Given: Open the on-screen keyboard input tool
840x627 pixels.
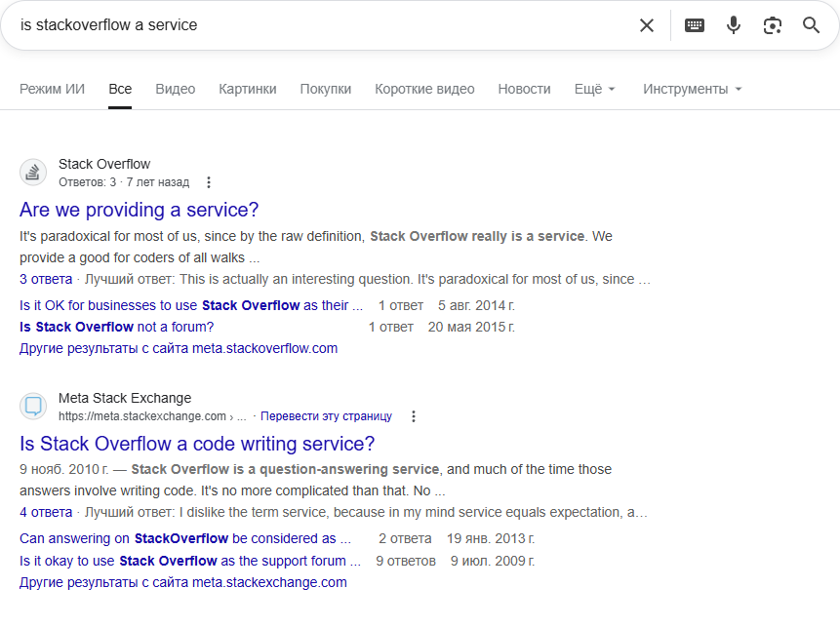Looking at the screenshot, I should [695, 25].
